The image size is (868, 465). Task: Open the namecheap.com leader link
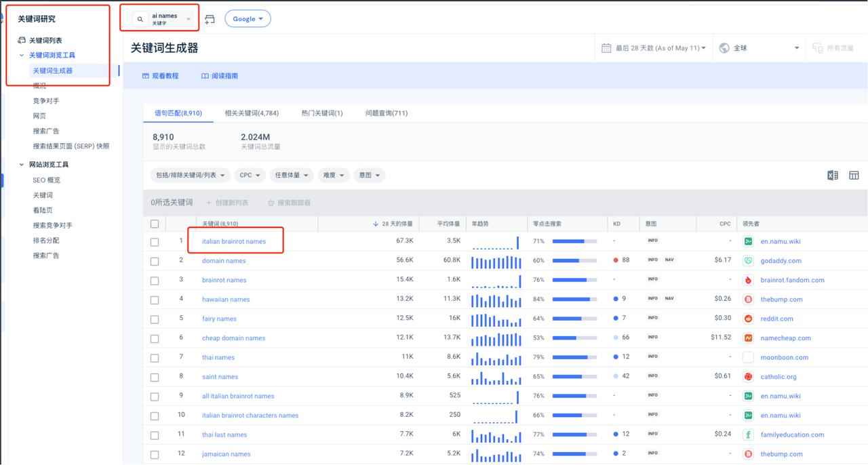(x=786, y=338)
